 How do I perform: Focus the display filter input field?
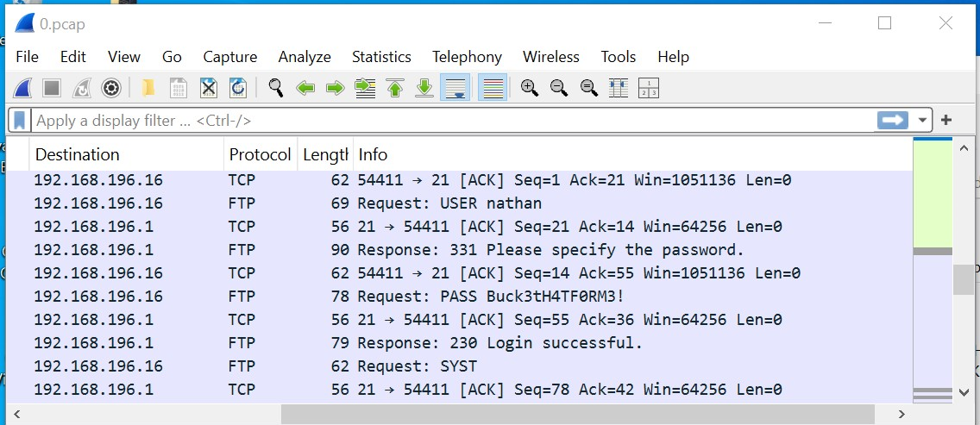click(x=453, y=120)
